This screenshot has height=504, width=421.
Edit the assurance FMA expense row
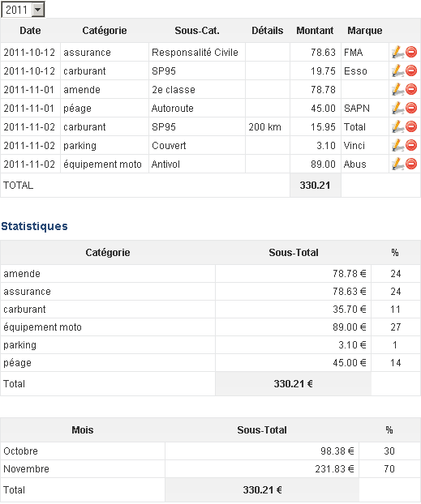click(x=397, y=52)
